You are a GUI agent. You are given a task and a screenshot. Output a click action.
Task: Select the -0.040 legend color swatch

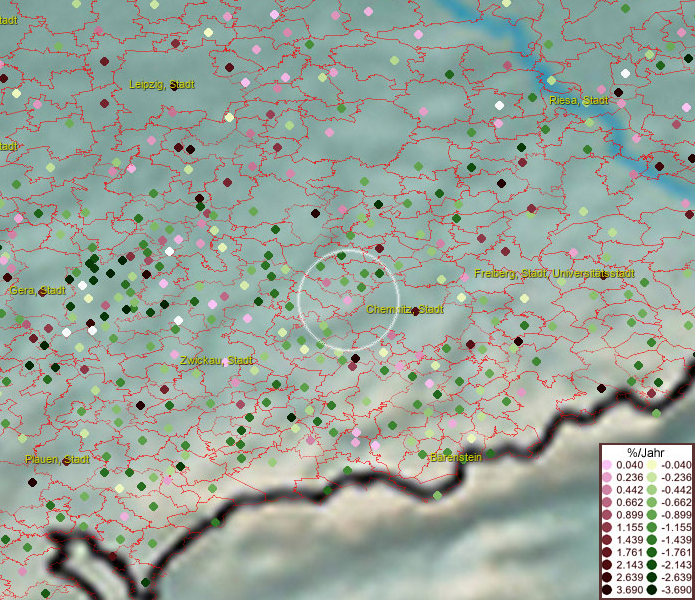(x=652, y=465)
